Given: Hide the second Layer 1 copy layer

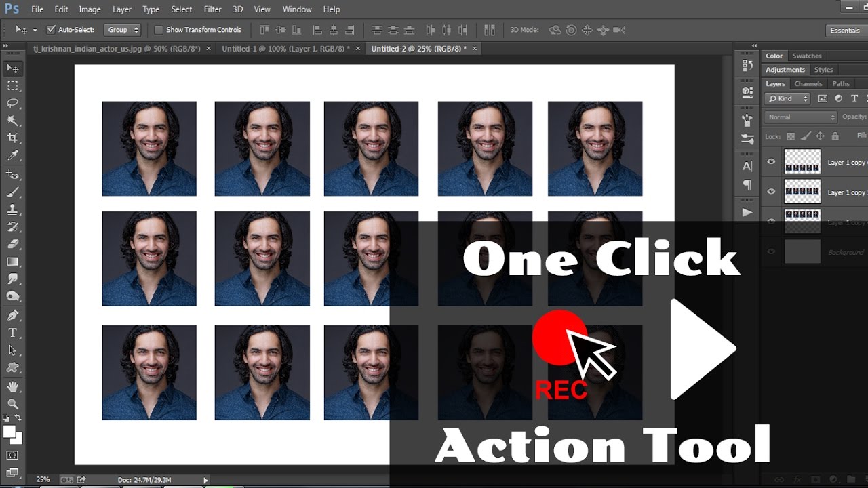Looking at the screenshot, I should tap(771, 192).
